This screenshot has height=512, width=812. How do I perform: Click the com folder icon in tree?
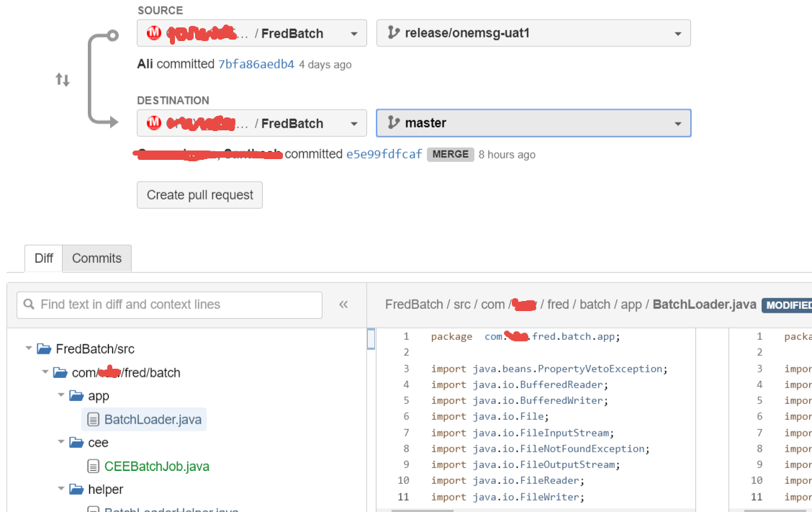click(x=60, y=372)
